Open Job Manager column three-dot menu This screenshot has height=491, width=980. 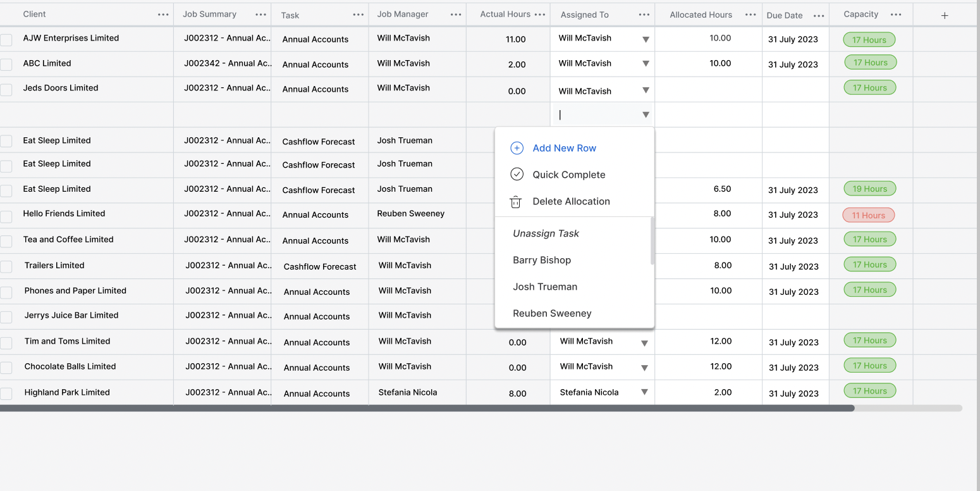point(456,15)
